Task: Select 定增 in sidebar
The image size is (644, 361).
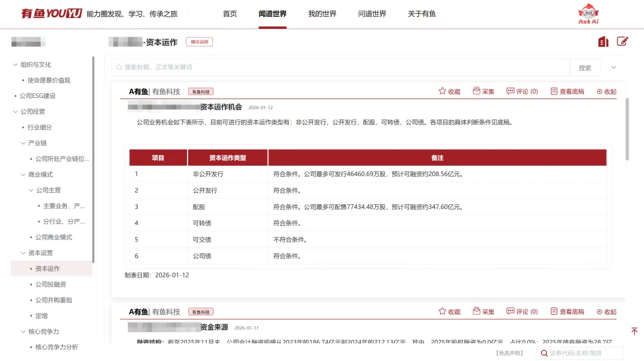Action: coord(41,316)
